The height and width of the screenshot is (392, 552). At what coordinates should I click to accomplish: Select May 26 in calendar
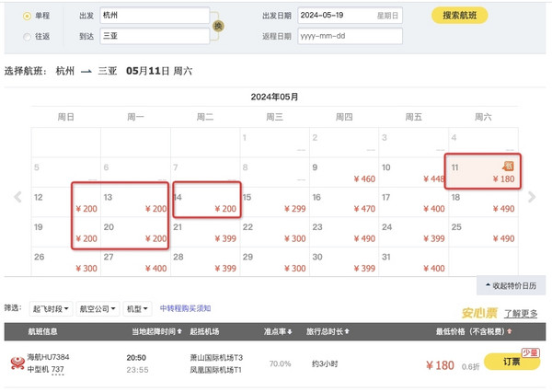click(x=66, y=261)
